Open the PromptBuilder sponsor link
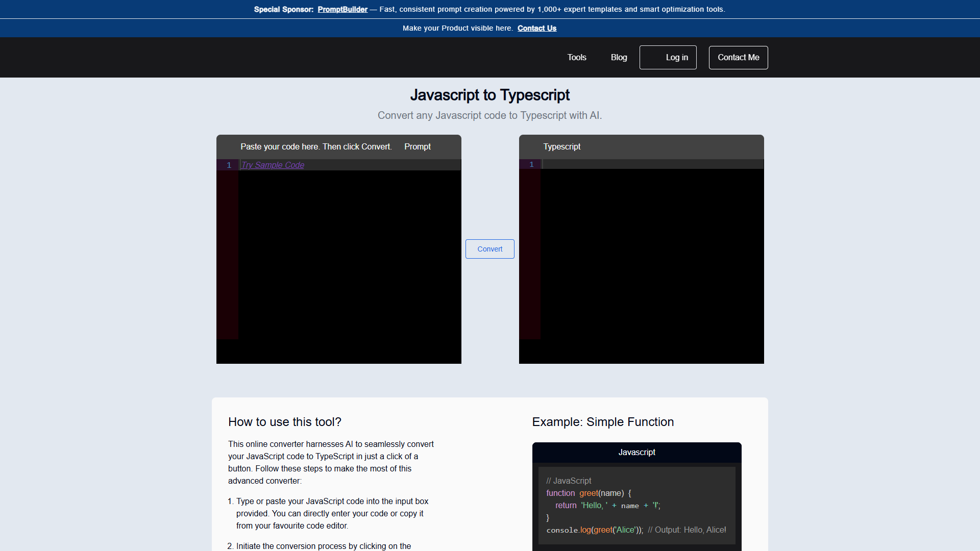The height and width of the screenshot is (551, 980). 342,9
